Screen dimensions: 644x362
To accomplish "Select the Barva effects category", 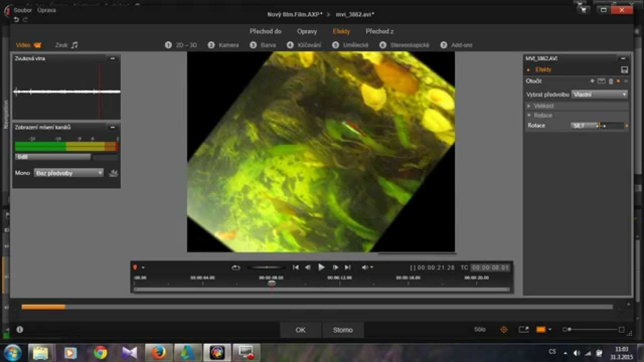I will 263,45.
